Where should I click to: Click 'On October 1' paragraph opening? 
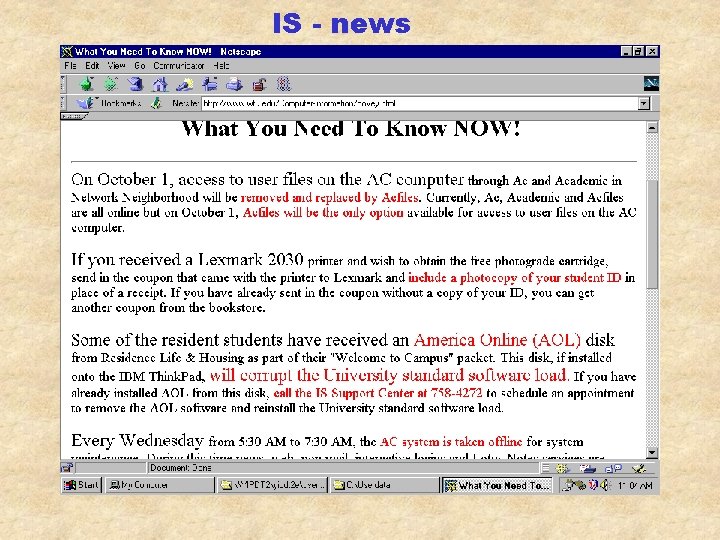pos(119,180)
